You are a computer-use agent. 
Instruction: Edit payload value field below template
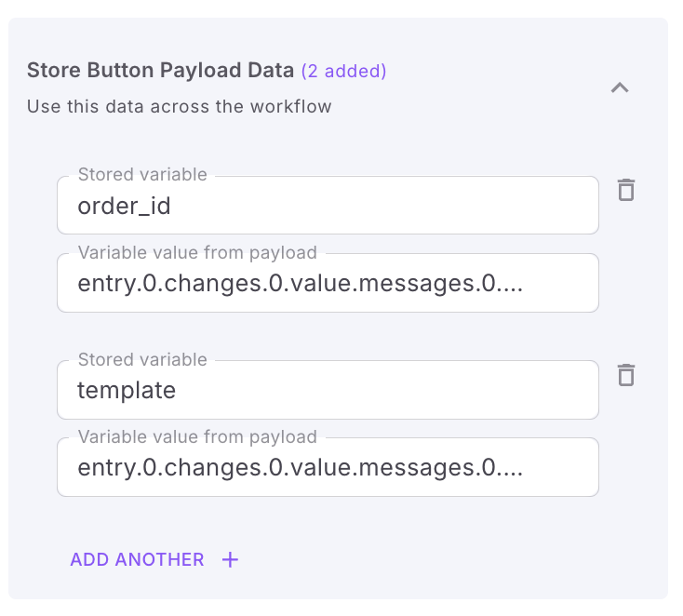tap(328, 467)
